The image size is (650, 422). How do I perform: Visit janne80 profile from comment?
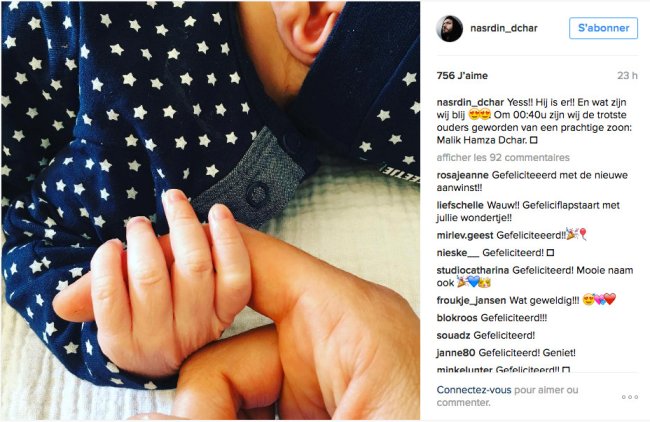tap(456, 353)
